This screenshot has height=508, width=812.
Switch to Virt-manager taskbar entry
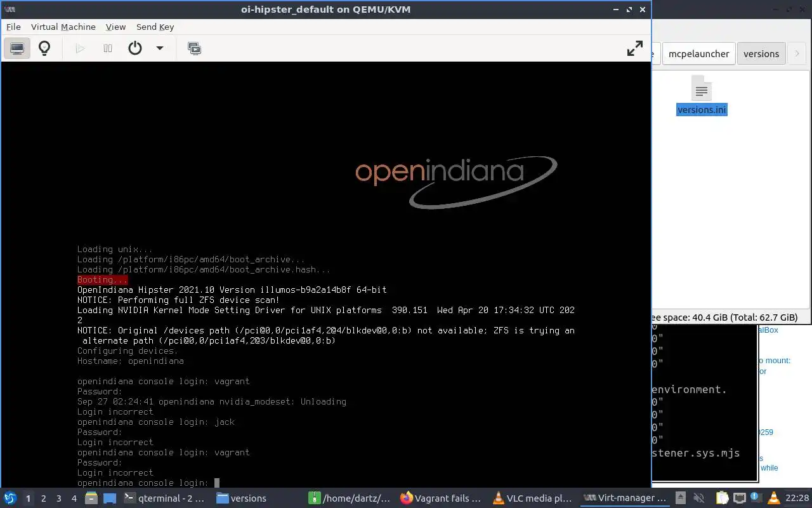point(626,498)
